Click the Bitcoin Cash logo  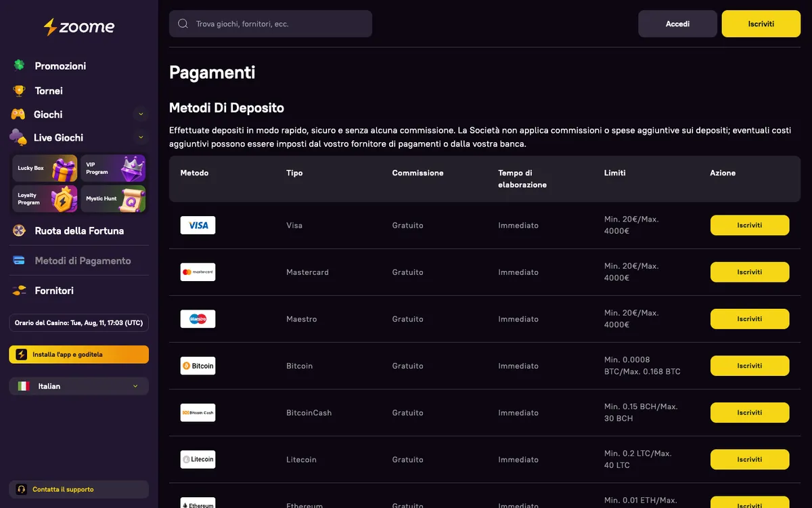tap(198, 412)
